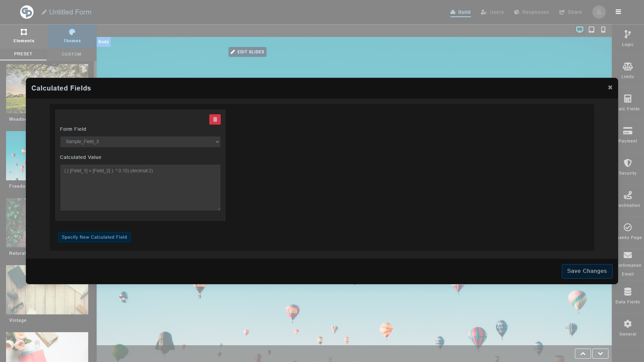The width and height of the screenshot is (644, 362).
Task: Close the Calculated Fields dialog
Action: [610, 87]
